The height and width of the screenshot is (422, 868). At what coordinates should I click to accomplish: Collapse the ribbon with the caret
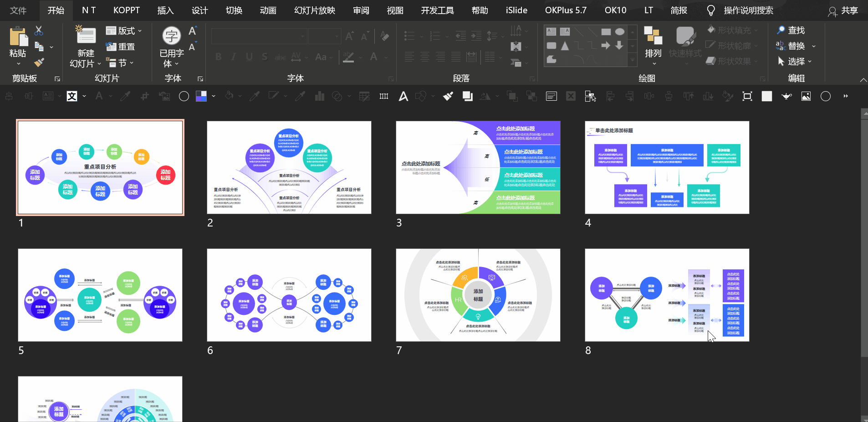(x=863, y=80)
